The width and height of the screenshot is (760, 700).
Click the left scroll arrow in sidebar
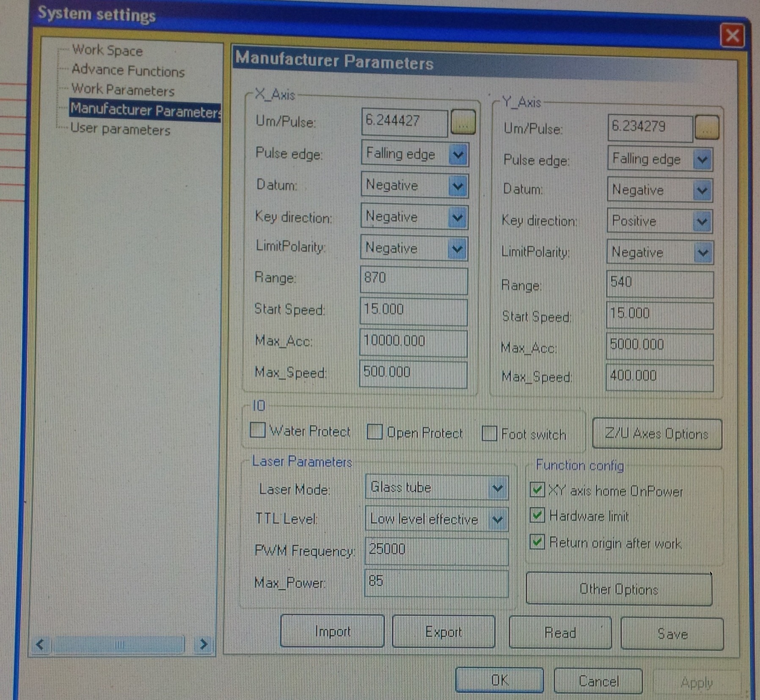(x=40, y=645)
